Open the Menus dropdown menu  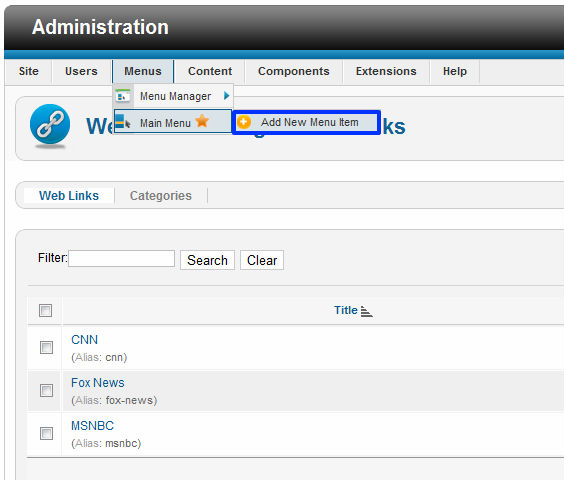pos(143,71)
